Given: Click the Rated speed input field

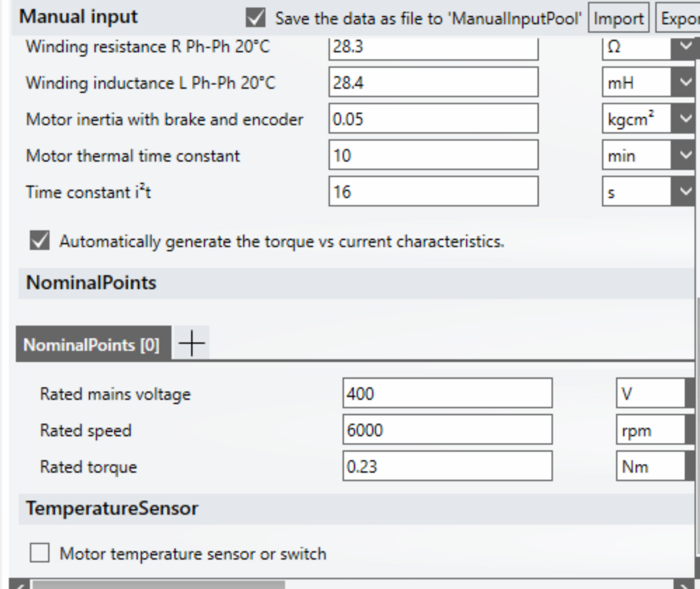Looking at the screenshot, I should (447, 430).
